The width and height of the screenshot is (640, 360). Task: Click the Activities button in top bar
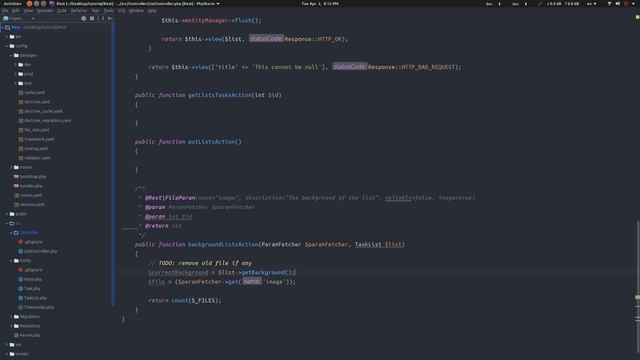pyautogui.click(x=12, y=3)
